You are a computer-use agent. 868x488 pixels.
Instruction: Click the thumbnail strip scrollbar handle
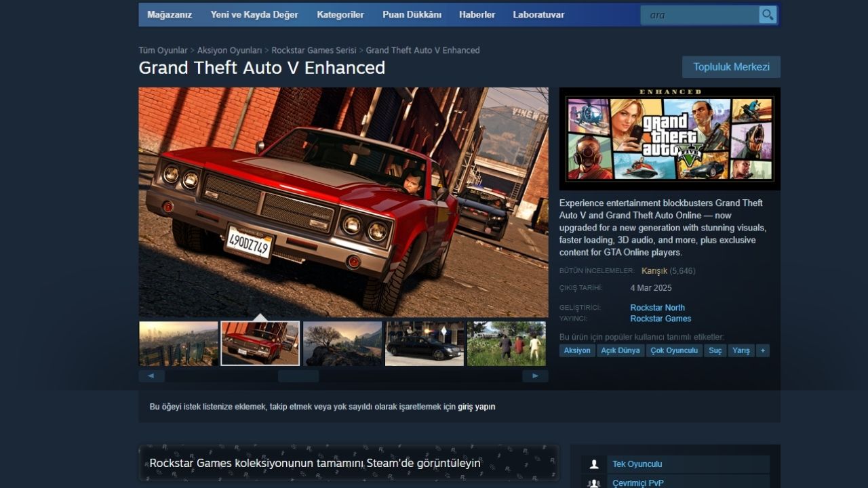click(x=298, y=375)
